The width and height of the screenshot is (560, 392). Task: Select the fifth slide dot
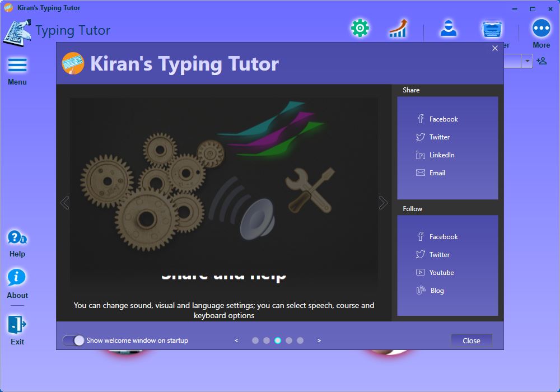click(x=300, y=340)
